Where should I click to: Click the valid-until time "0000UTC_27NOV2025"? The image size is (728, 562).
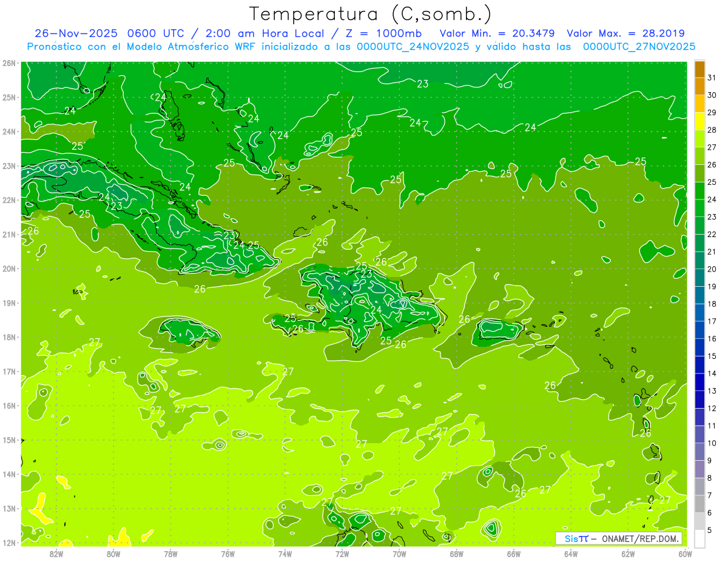tap(639, 46)
